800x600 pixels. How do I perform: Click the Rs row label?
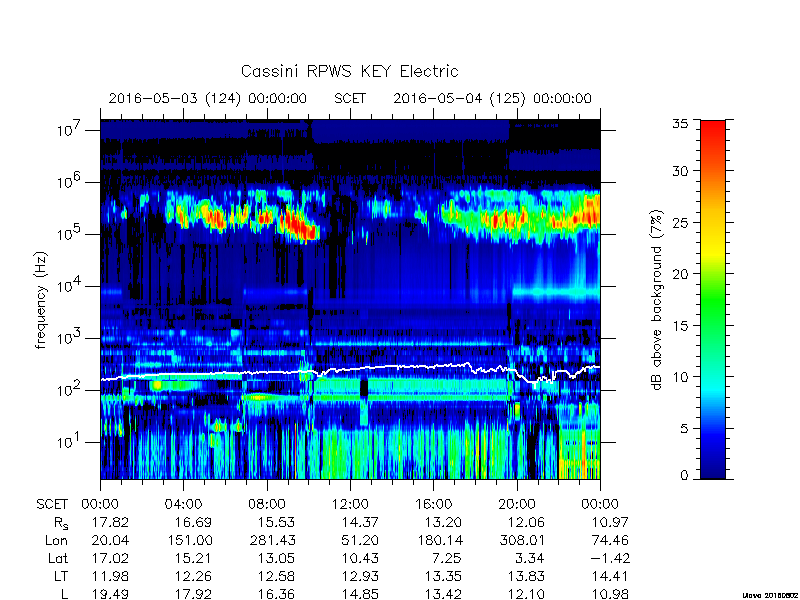point(61,523)
